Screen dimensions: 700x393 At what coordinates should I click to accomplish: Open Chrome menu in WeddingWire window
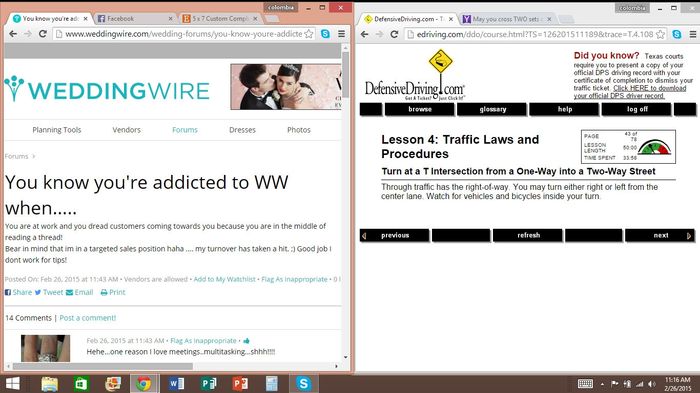[342, 34]
